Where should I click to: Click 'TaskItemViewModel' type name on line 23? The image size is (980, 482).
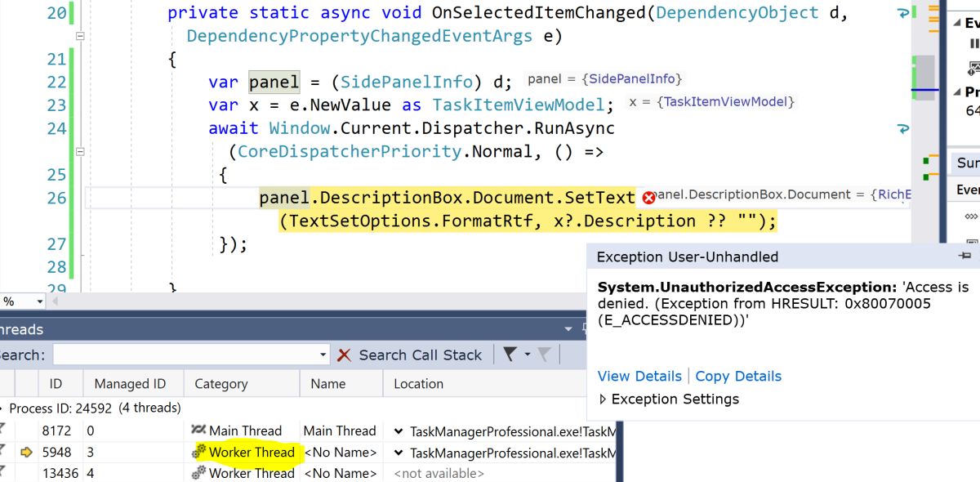pos(518,105)
